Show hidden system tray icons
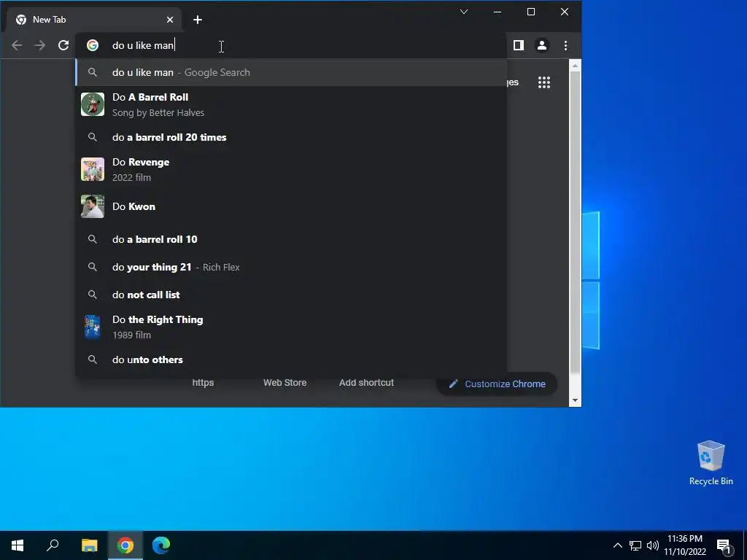The image size is (747, 560). point(617,545)
